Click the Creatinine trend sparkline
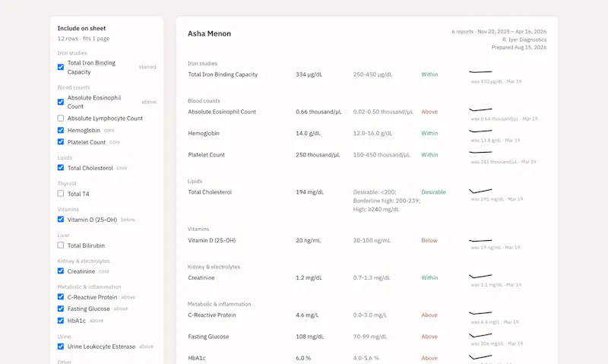 coord(480,276)
